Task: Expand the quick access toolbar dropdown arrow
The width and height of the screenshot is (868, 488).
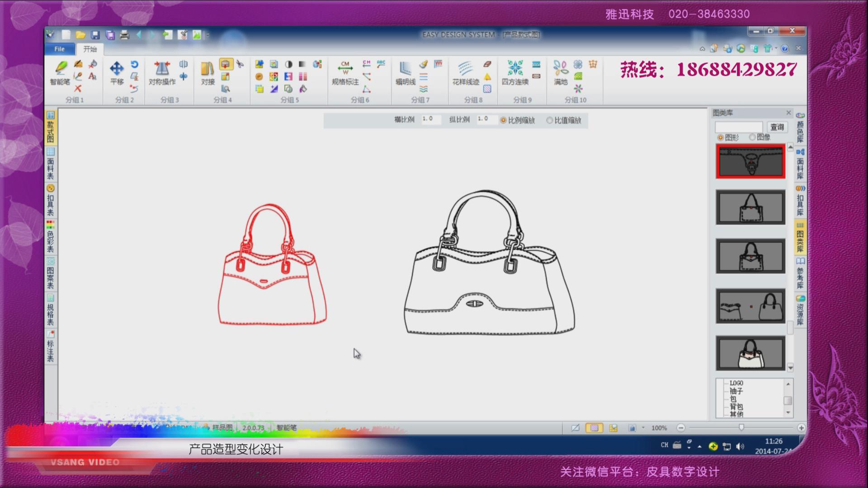Action: click(x=208, y=35)
